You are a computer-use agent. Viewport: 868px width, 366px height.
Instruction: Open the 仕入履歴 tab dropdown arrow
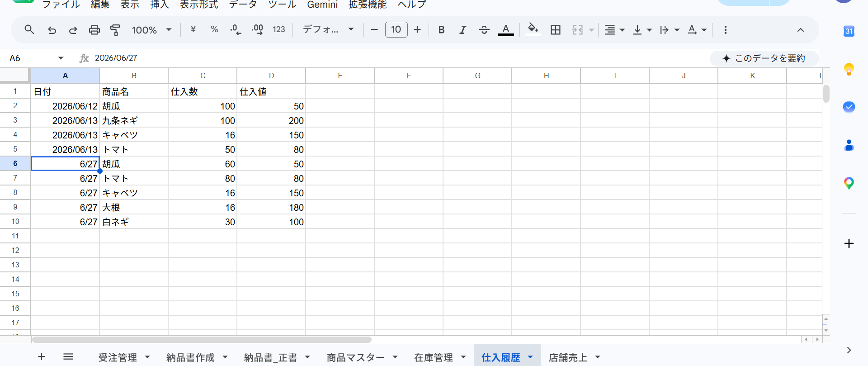pyautogui.click(x=530, y=357)
